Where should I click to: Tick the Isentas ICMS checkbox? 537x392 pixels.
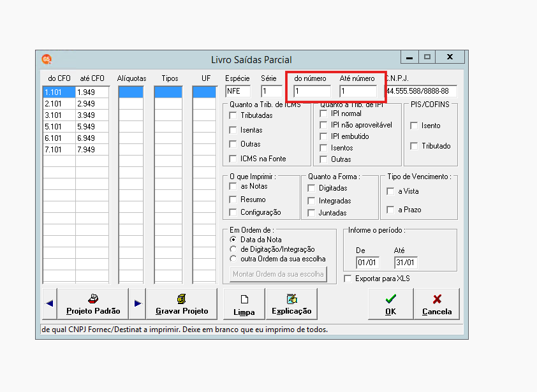coord(233,130)
